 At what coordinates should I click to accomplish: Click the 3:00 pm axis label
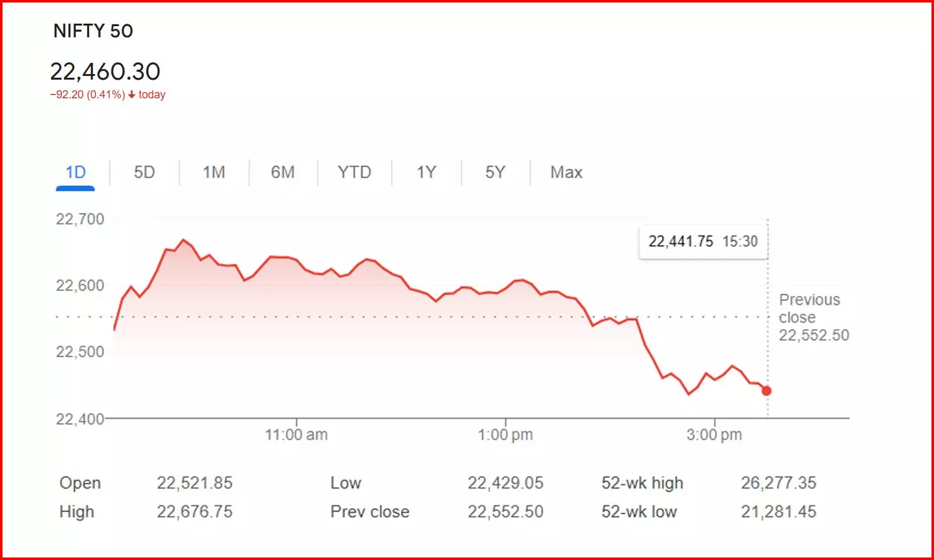714,435
